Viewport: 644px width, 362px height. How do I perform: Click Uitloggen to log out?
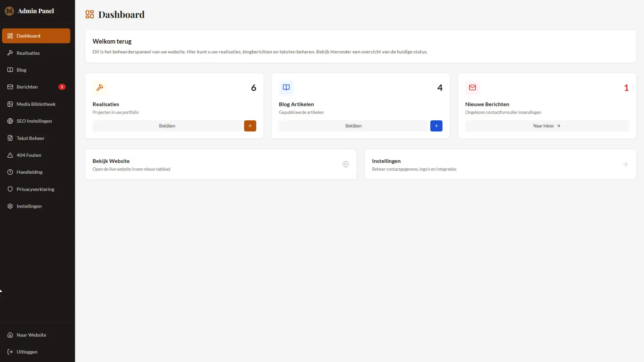tap(27, 352)
